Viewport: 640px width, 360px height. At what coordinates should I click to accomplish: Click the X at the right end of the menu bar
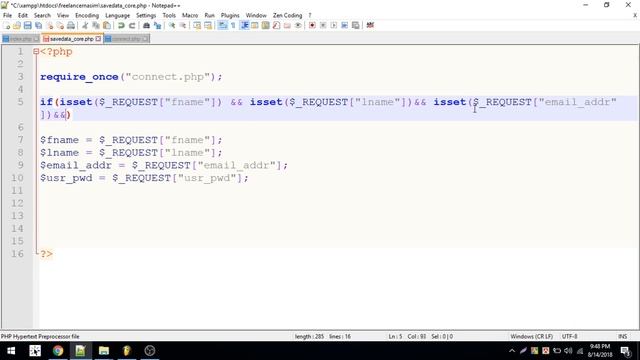635,15
